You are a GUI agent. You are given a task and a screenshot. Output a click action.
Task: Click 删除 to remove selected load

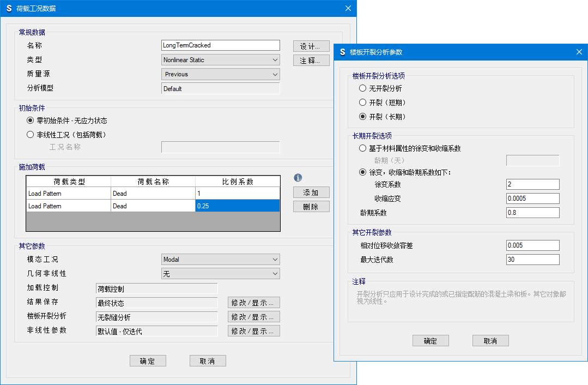point(311,207)
